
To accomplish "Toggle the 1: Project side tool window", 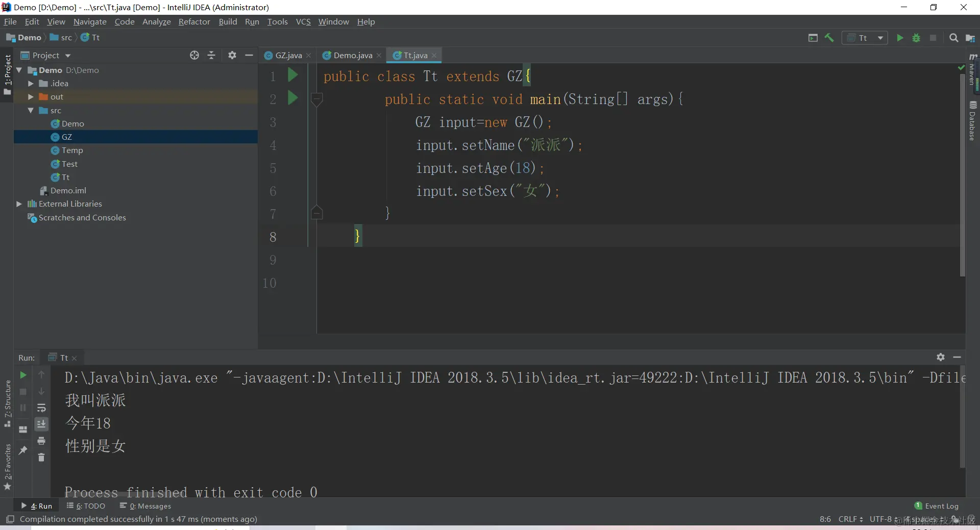I will 7,74.
